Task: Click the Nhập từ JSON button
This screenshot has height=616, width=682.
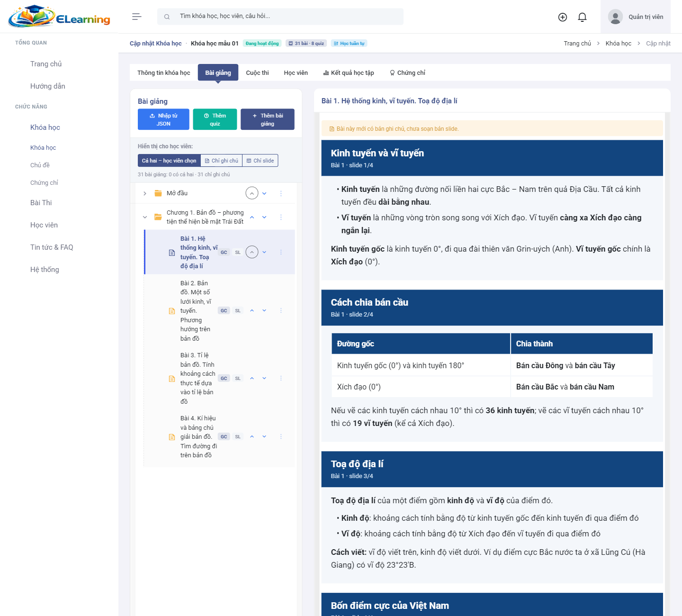Action: tap(163, 119)
